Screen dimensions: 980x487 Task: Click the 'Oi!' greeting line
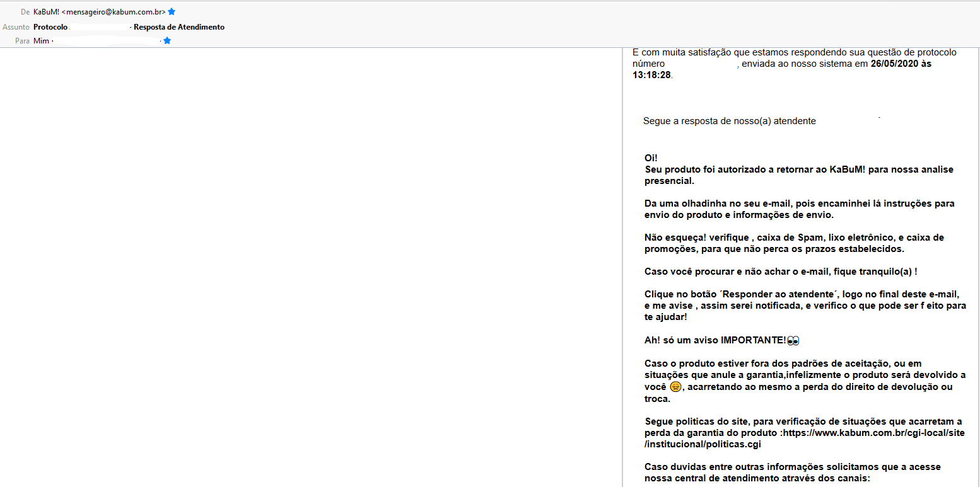651,158
